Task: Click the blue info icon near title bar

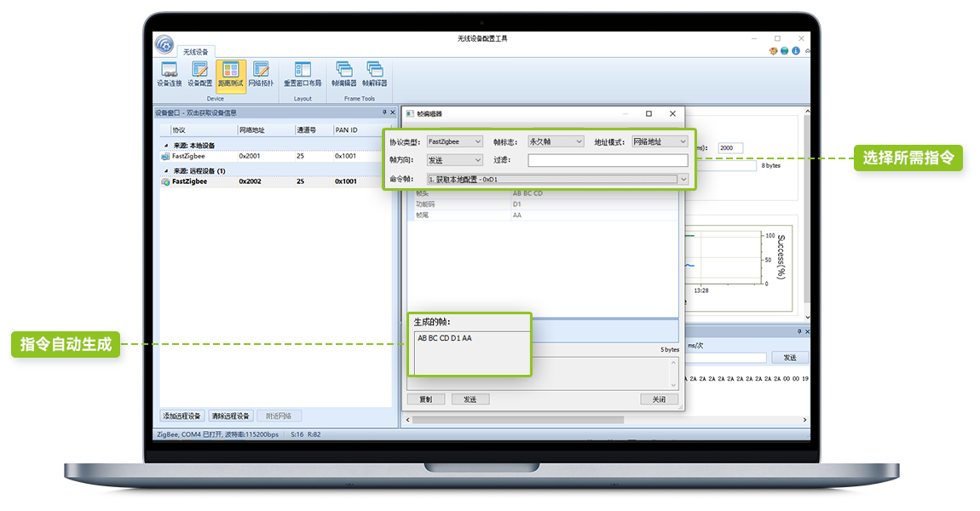Action: [796, 51]
